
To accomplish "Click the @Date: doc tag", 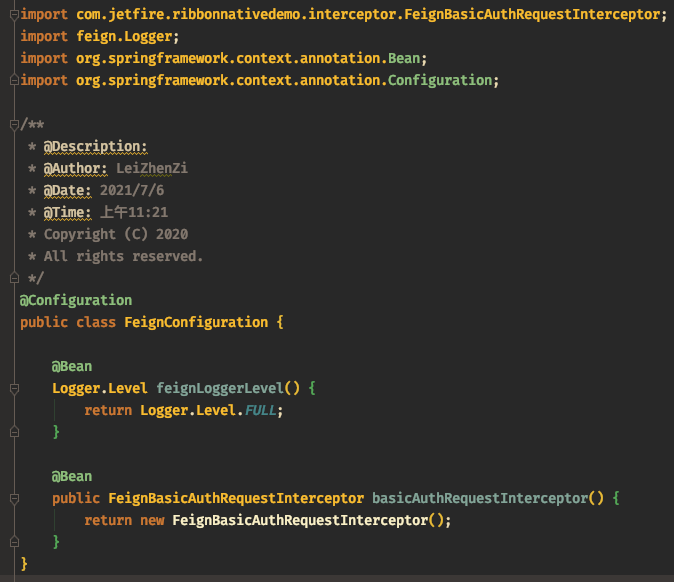I will [67, 190].
